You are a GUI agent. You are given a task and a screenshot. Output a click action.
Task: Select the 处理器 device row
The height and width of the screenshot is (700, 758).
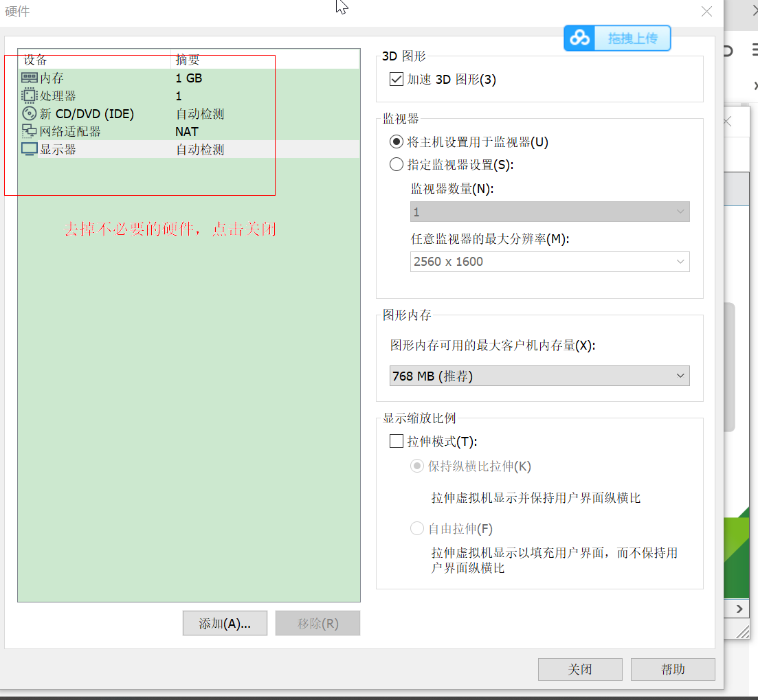point(189,95)
